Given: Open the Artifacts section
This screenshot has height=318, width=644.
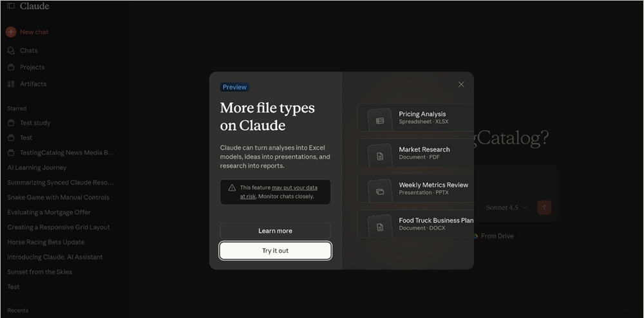Looking at the screenshot, I should point(33,84).
